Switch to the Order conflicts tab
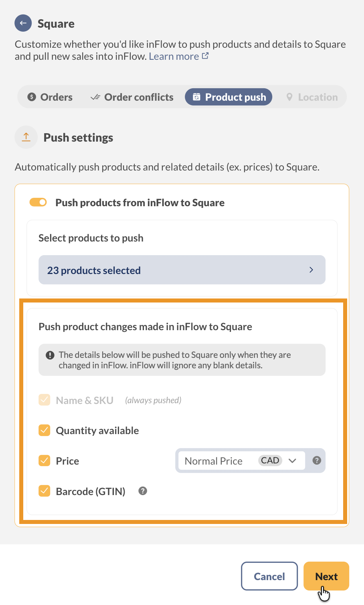Image resolution: width=364 pixels, height=605 pixels. [x=131, y=97]
